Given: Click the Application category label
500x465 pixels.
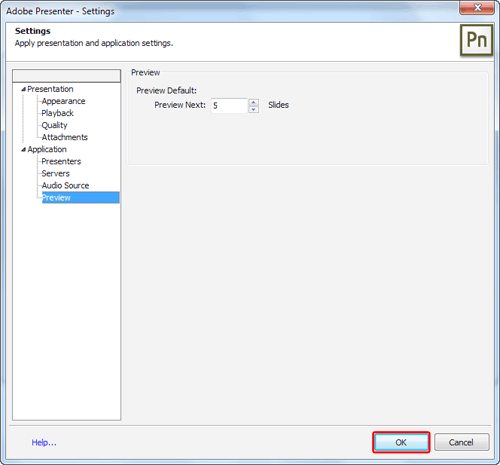Looking at the screenshot, I should (47, 149).
